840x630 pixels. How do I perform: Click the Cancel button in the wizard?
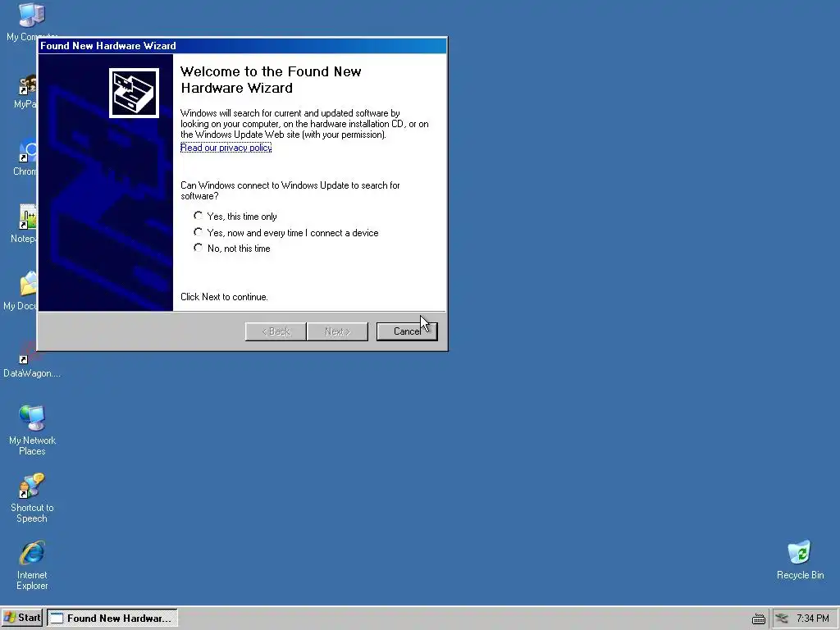point(407,331)
